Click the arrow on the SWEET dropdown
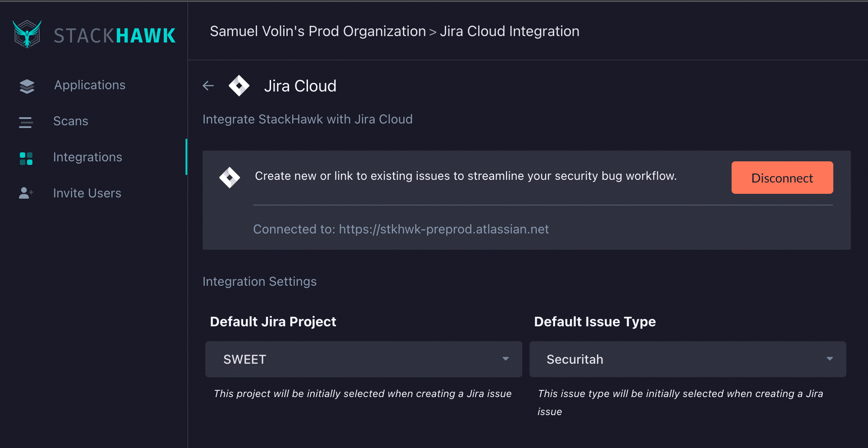The width and height of the screenshot is (868, 448). tap(506, 359)
